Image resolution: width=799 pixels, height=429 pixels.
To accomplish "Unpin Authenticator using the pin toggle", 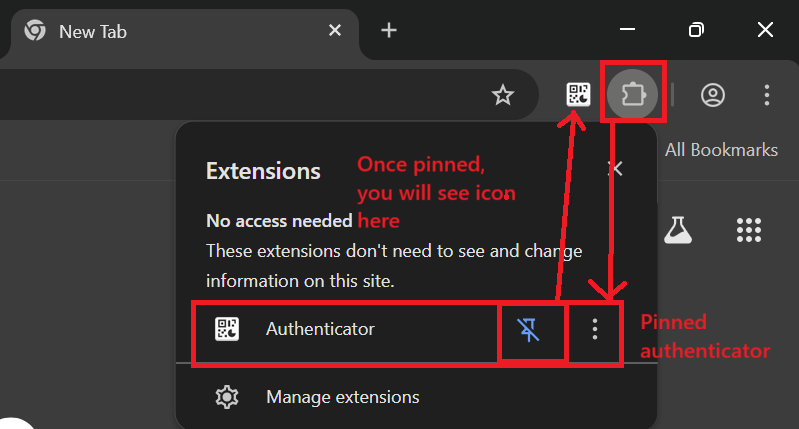I will [531, 330].
